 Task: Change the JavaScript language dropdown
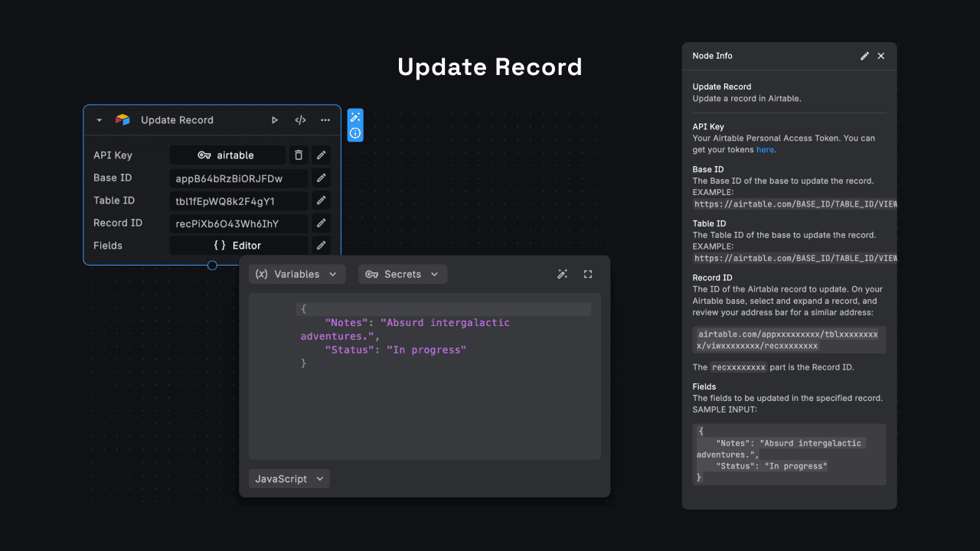pyautogui.click(x=289, y=478)
